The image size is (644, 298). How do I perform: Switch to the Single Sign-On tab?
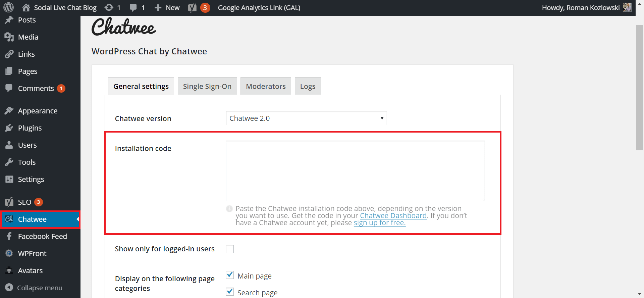pos(207,86)
